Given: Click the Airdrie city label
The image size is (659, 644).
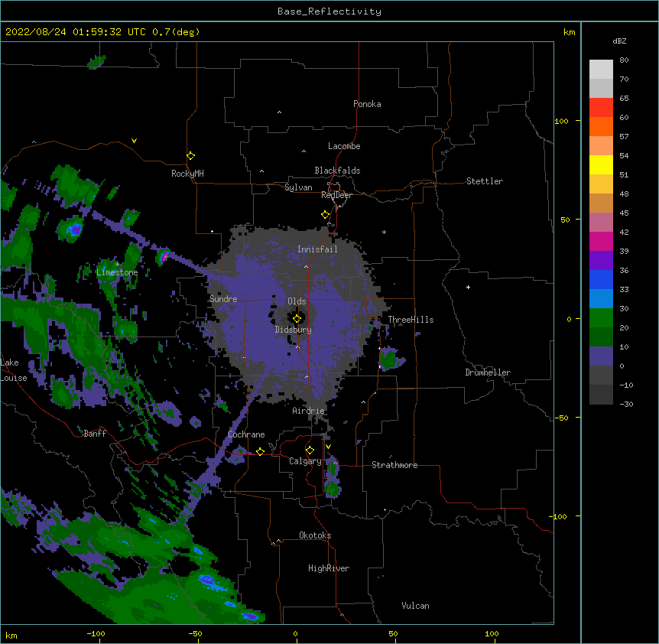Looking at the screenshot, I should pyautogui.click(x=308, y=411).
